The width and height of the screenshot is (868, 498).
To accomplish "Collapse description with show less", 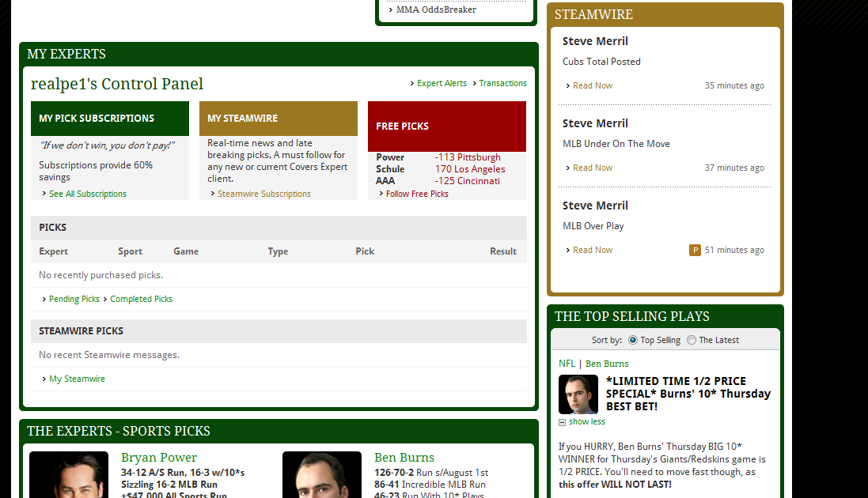I will 586,421.
